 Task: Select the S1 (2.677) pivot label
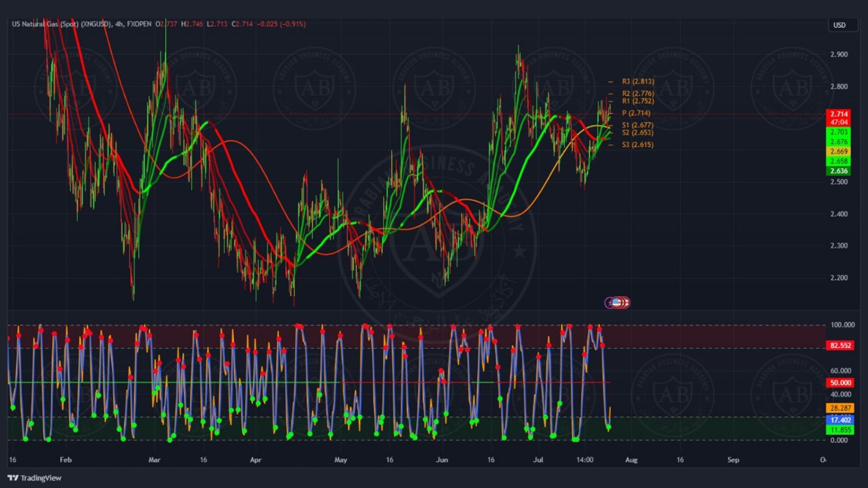click(x=638, y=125)
